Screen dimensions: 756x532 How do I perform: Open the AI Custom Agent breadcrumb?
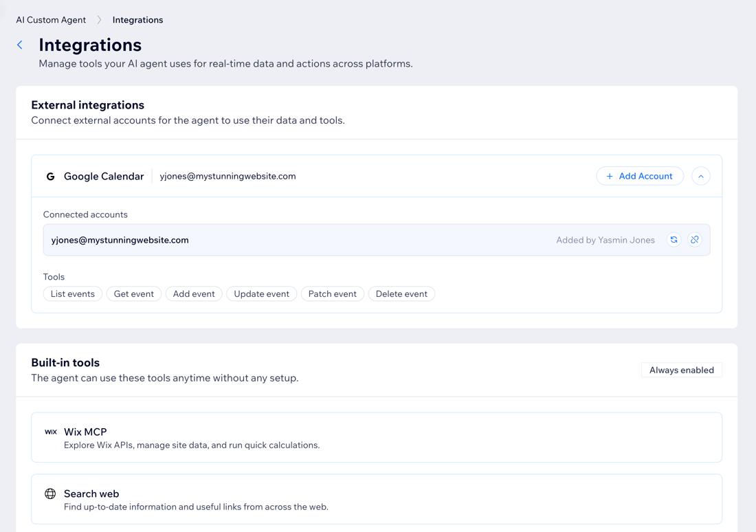tap(50, 20)
